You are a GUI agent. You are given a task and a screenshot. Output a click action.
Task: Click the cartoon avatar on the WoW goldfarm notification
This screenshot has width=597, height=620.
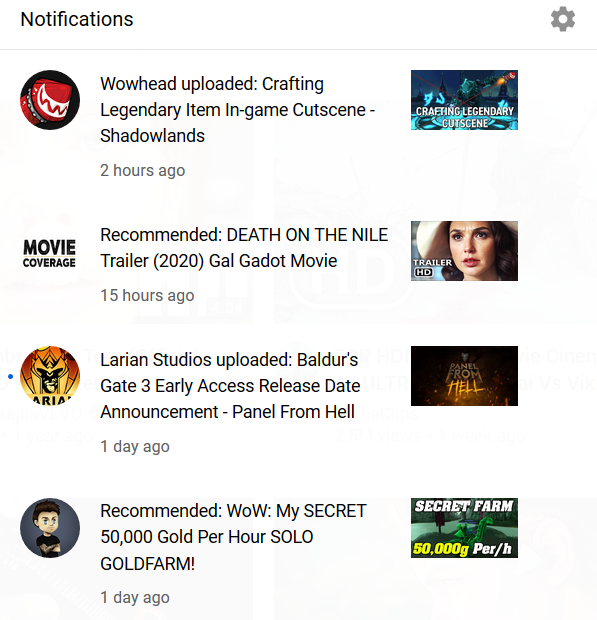[50, 528]
